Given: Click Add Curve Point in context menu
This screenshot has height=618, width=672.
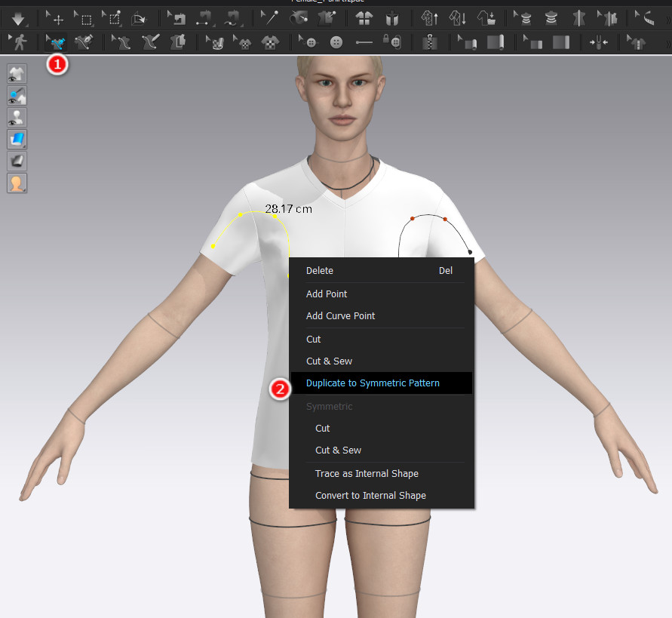Looking at the screenshot, I should [x=340, y=316].
